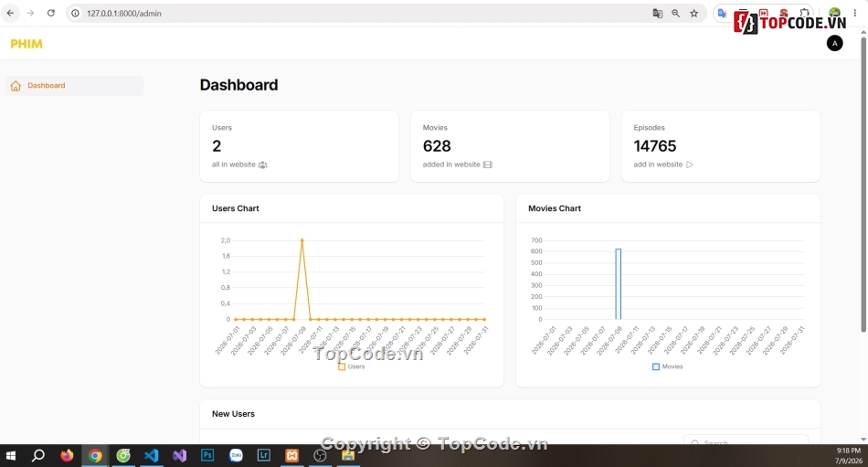Click the page vertical scrollbar
868x467 pixels.
[863, 183]
